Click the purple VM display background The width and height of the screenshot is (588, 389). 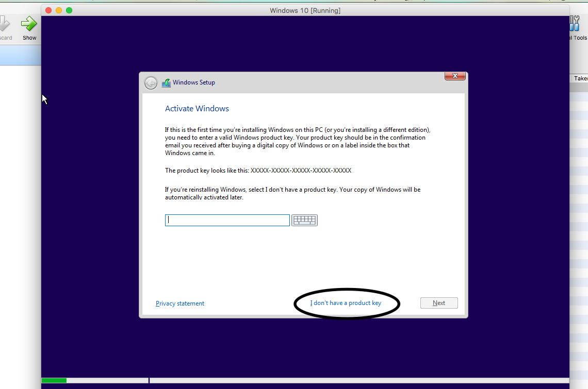pos(309,356)
